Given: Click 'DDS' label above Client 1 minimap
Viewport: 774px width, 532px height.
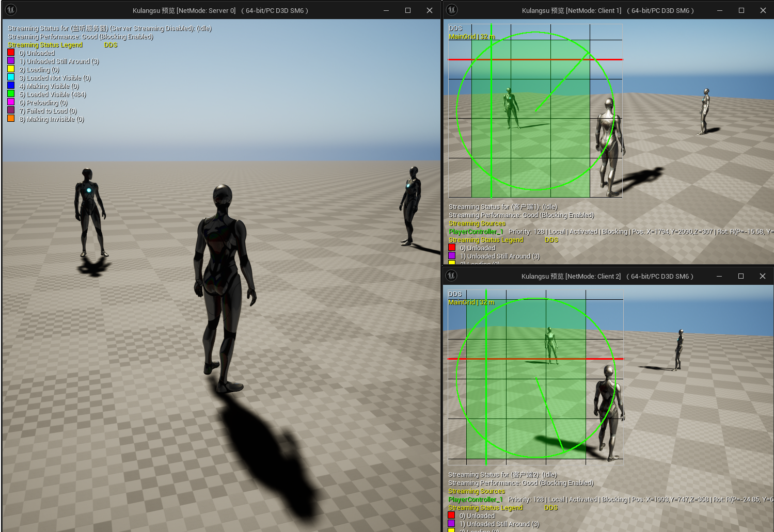Looking at the screenshot, I should coord(455,28).
